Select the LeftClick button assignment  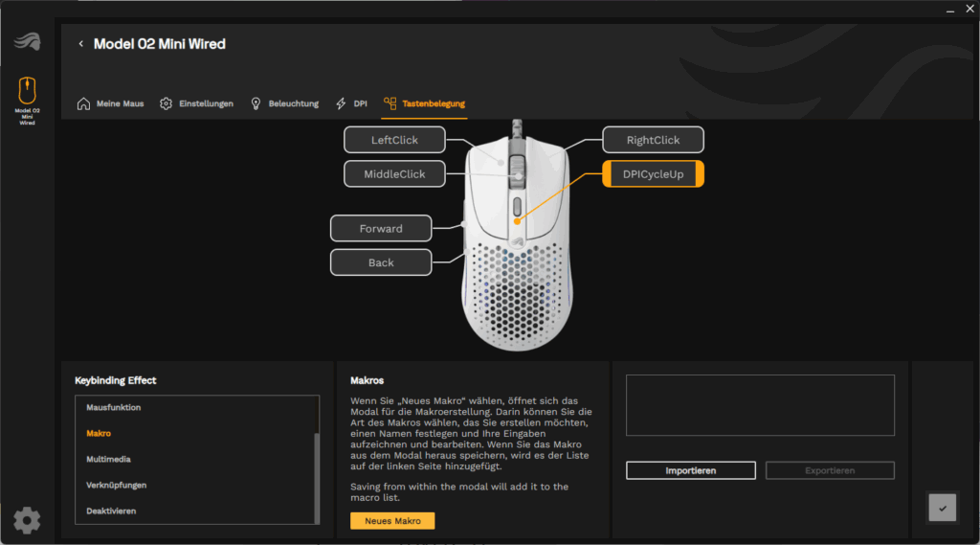tap(394, 140)
